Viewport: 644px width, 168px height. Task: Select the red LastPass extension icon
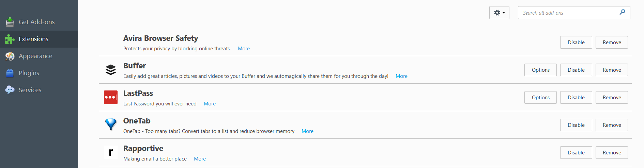click(x=111, y=97)
